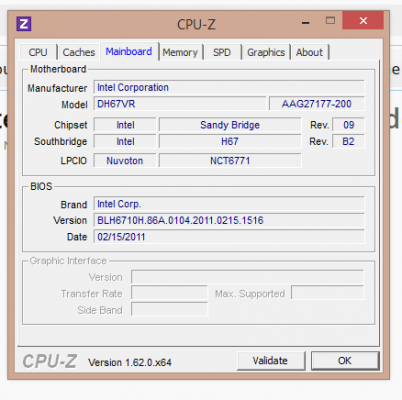Click the Model label
Screen dimensions: 402x400
(x=74, y=105)
